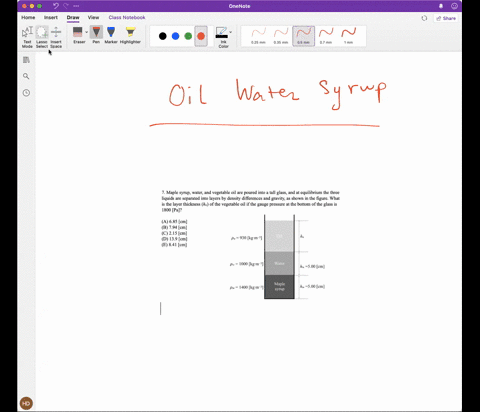Choose the 0.7 mm pen thickness
This screenshot has width=480, height=412.
(x=326, y=36)
